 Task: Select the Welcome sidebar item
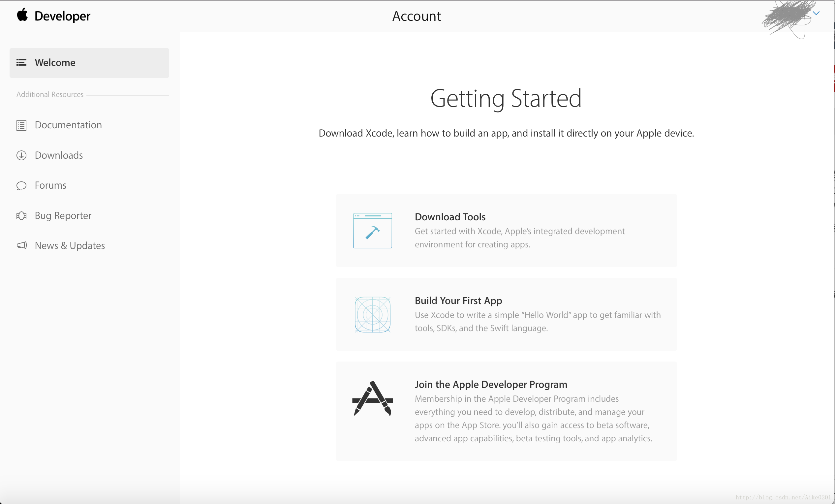(89, 63)
